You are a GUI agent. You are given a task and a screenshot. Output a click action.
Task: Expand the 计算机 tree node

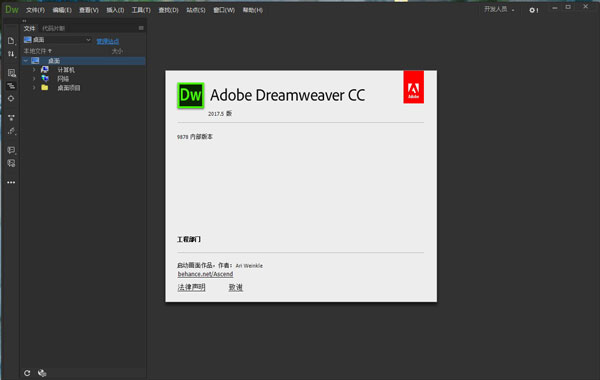click(x=34, y=70)
